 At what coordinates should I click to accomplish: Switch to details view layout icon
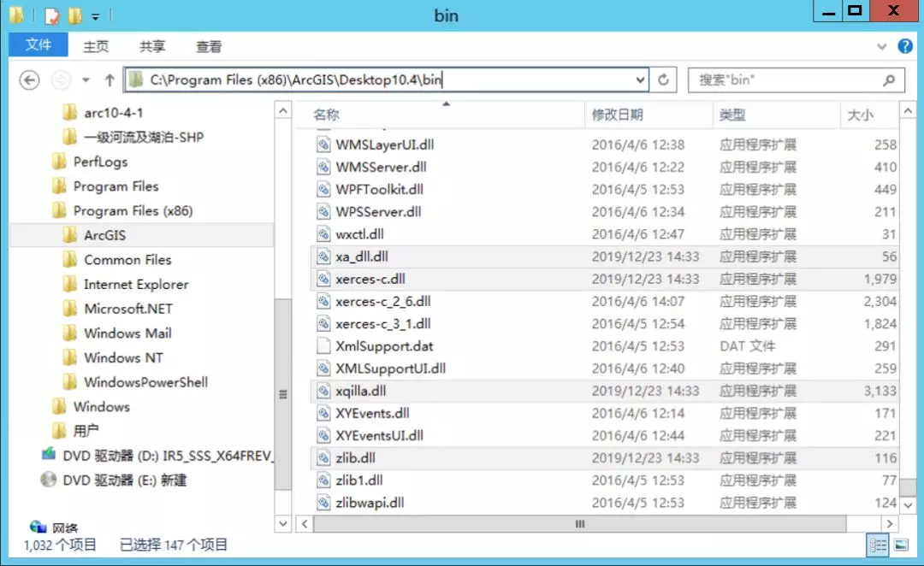pyautogui.click(x=878, y=545)
